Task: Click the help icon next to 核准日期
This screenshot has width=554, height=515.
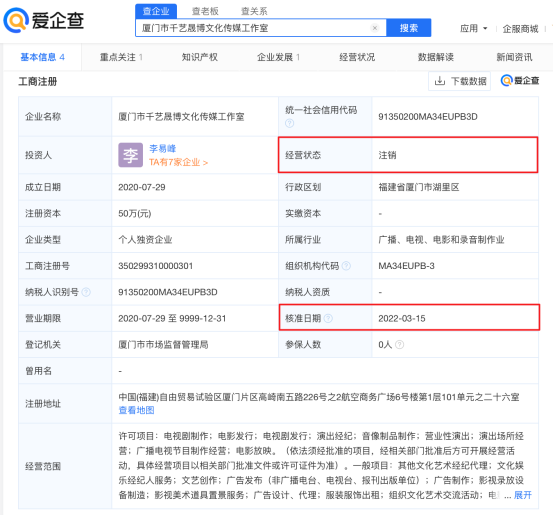Action: coord(328,318)
